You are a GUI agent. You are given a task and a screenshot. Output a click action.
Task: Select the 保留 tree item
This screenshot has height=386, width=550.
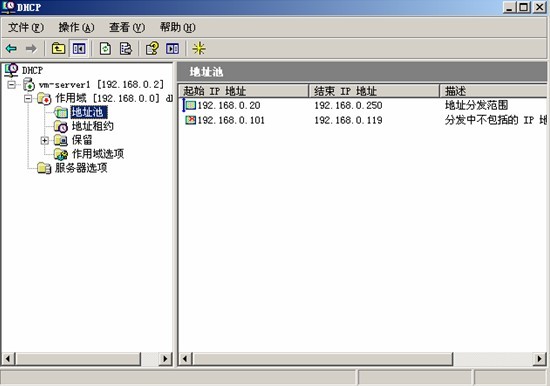[82, 140]
